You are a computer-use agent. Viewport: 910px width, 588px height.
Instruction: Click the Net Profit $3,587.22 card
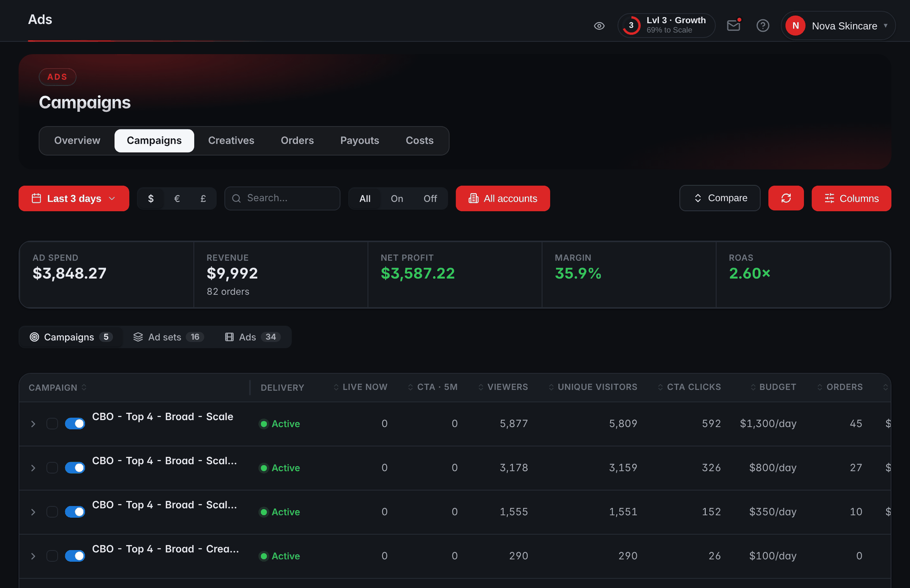point(455,275)
